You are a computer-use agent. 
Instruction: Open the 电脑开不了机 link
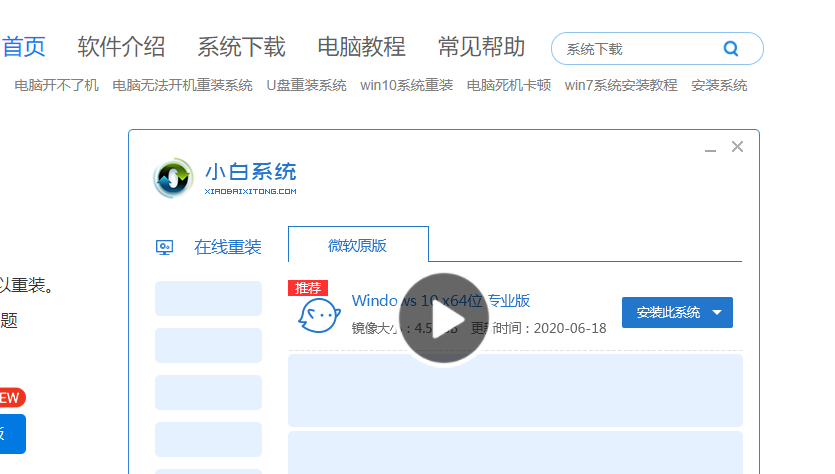pyautogui.click(x=56, y=86)
